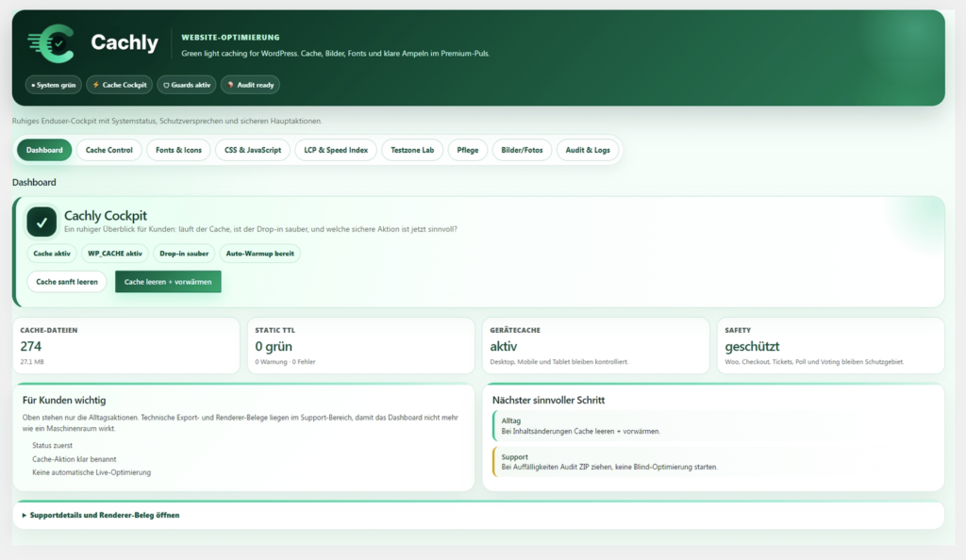Click the Drop-in sauber status chip
Image resolution: width=966 pixels, height=560 pixels.
pyautogui.click(x=184, y=254)
